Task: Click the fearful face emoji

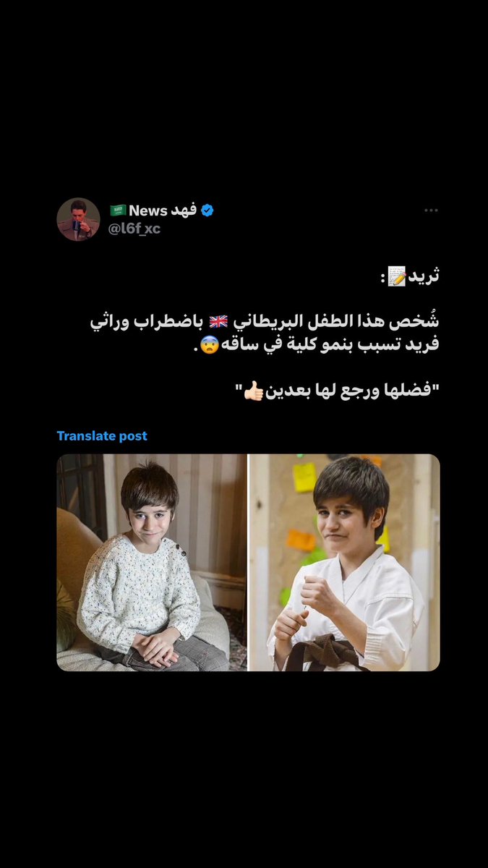Action: pyautogui.click(x=207, y=346)
